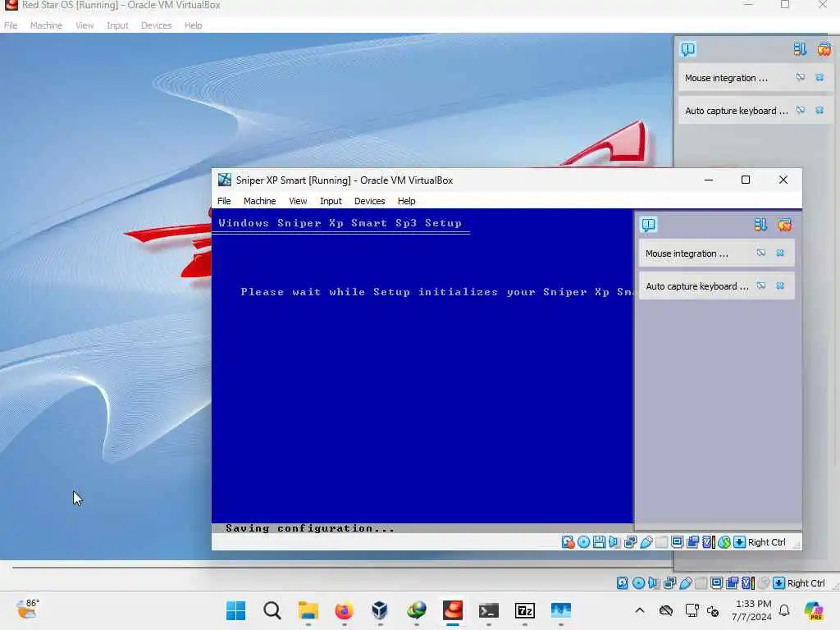
Task: Close Auto capture keyboard notification in Sniper XP panel
Action: point(780,285)
